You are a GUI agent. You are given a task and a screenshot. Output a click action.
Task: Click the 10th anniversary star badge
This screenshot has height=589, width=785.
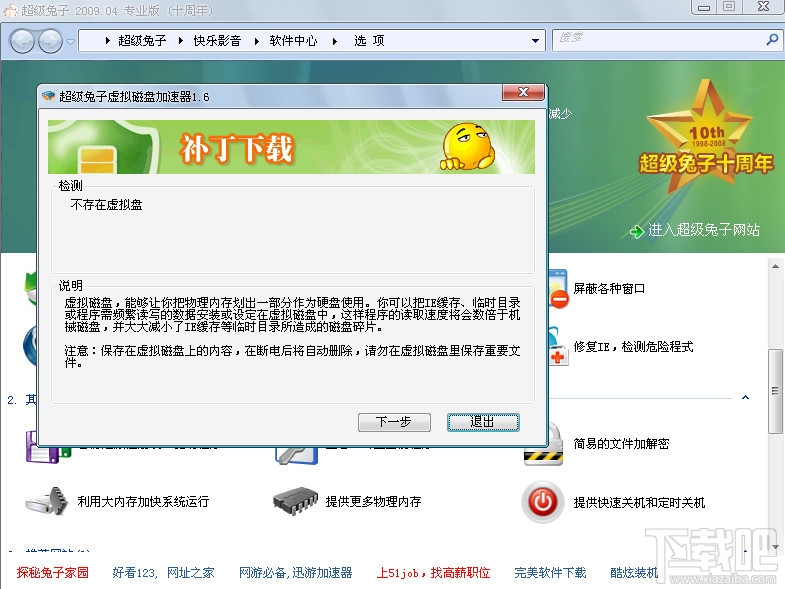706,138
